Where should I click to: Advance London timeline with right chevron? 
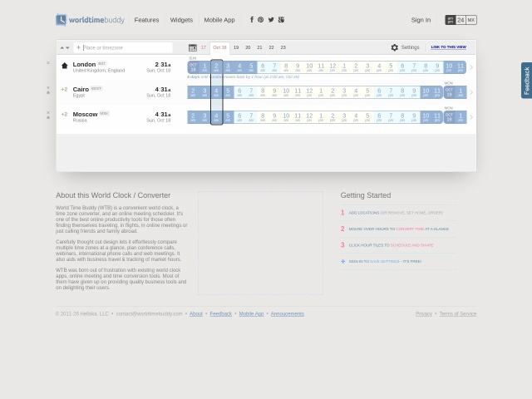coord(471,67)
